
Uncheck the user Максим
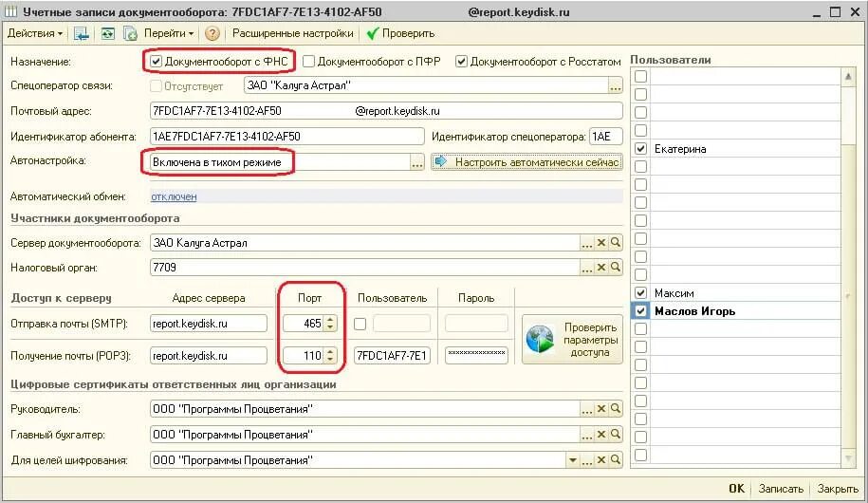tap(640, 292)
